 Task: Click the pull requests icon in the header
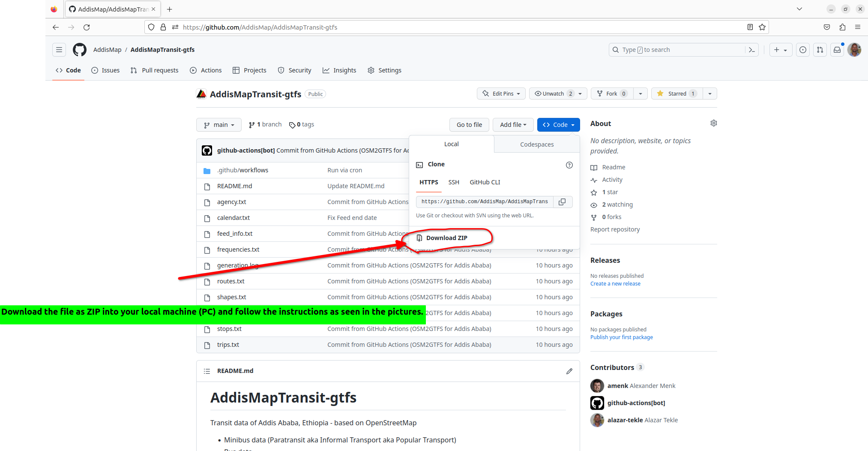820,49
